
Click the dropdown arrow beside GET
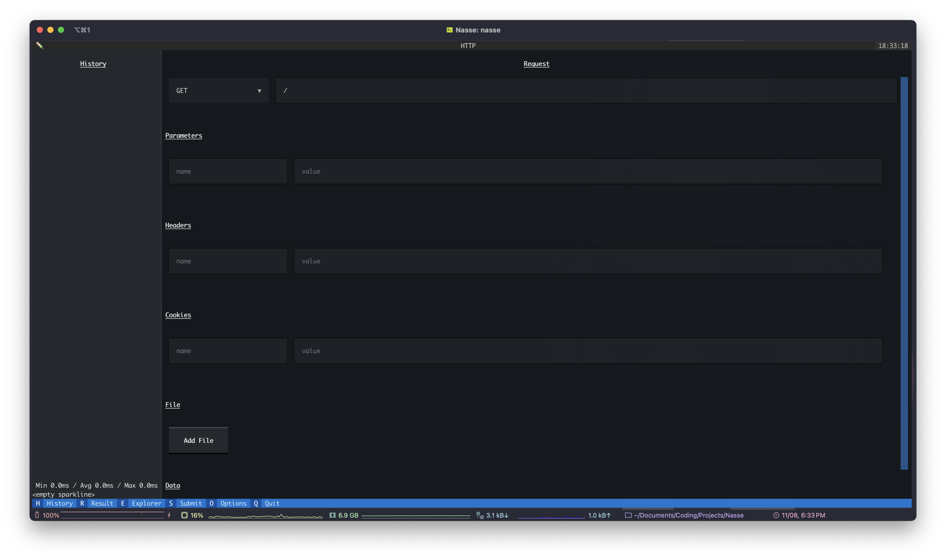pyautogui.click(x=259, y=91)
